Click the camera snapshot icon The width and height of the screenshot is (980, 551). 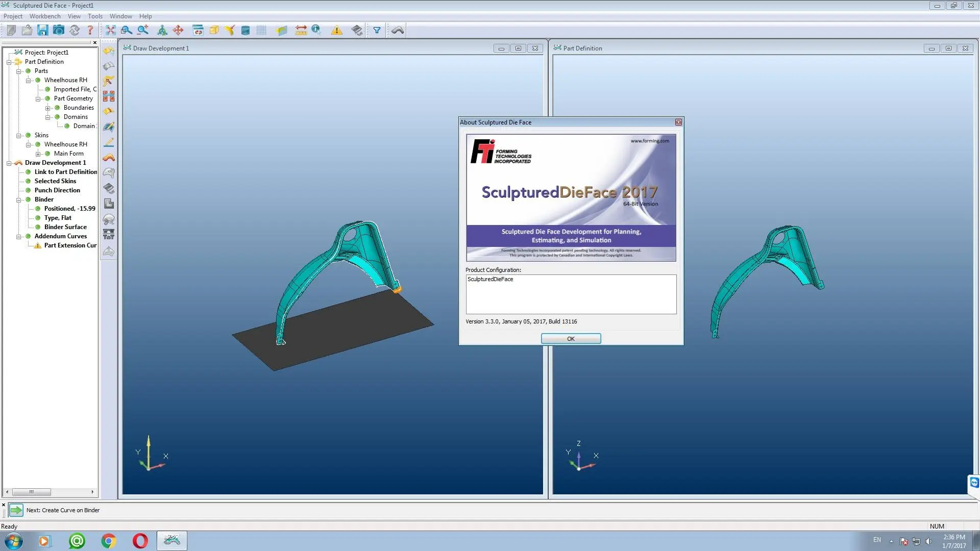click(x=59, y=31)
